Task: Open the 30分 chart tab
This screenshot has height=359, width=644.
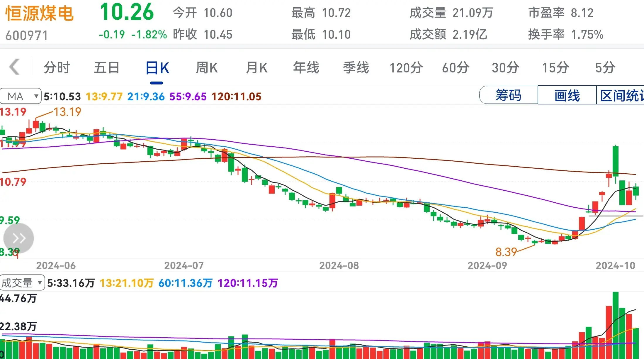Action: pyautogui.click(x=506, y=68)
